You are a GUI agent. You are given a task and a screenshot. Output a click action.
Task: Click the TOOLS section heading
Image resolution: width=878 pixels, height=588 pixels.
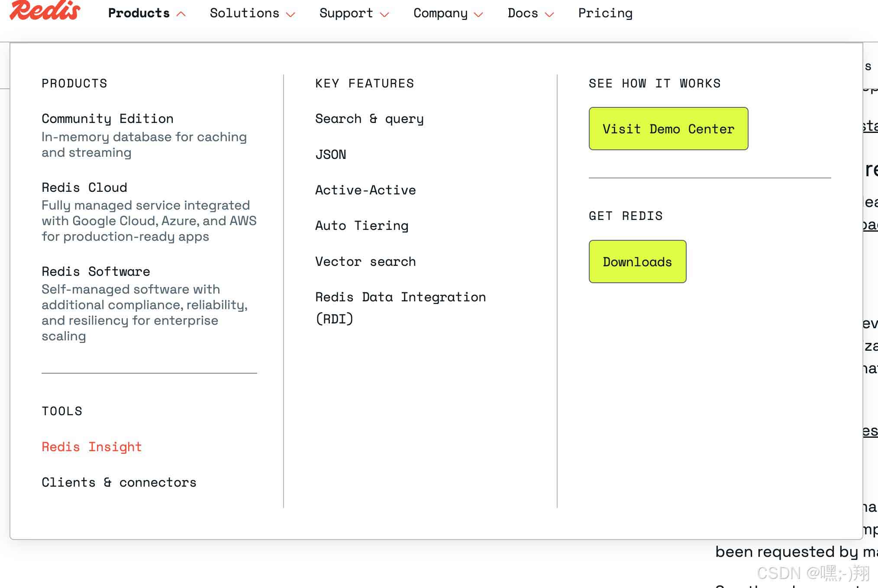click(x=62, y=411)
